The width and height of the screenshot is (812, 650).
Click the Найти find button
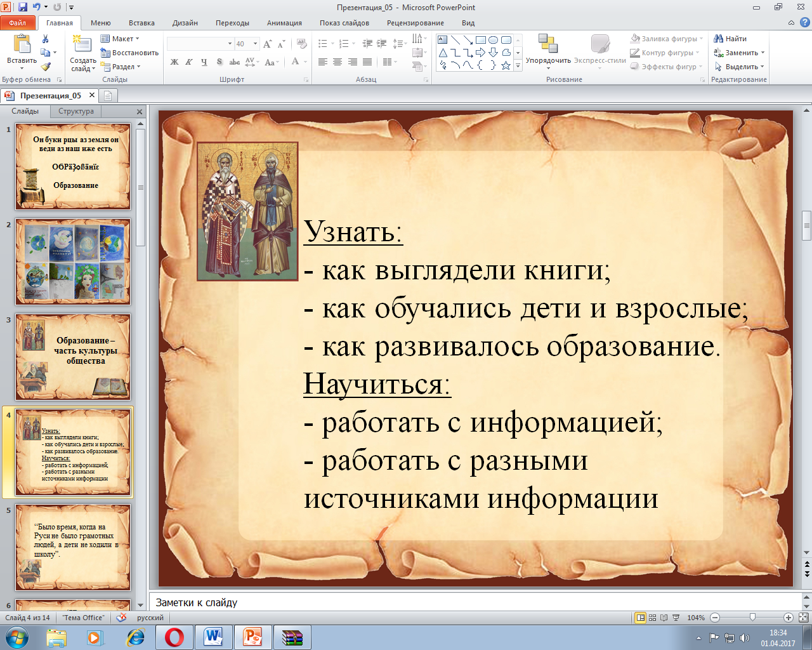[x=730, y=39]
